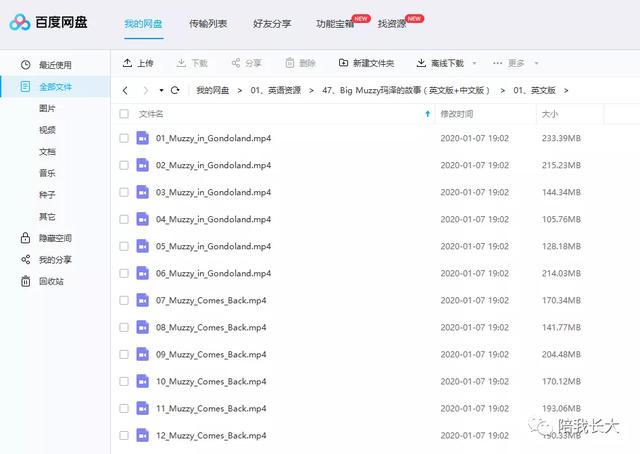Click the video icon of 01_Muzzy_in_Gondoland.mp4
The image size is (640, 454).
click(x=142, y=138)
